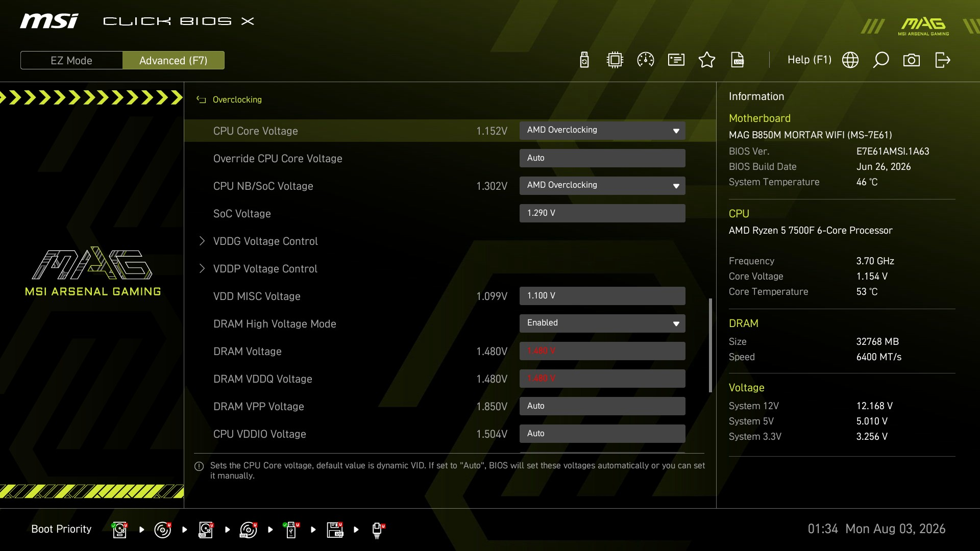Select the VDD MISC Voltage label
This screenshot has width=980, height=551.
pos(257,296)
